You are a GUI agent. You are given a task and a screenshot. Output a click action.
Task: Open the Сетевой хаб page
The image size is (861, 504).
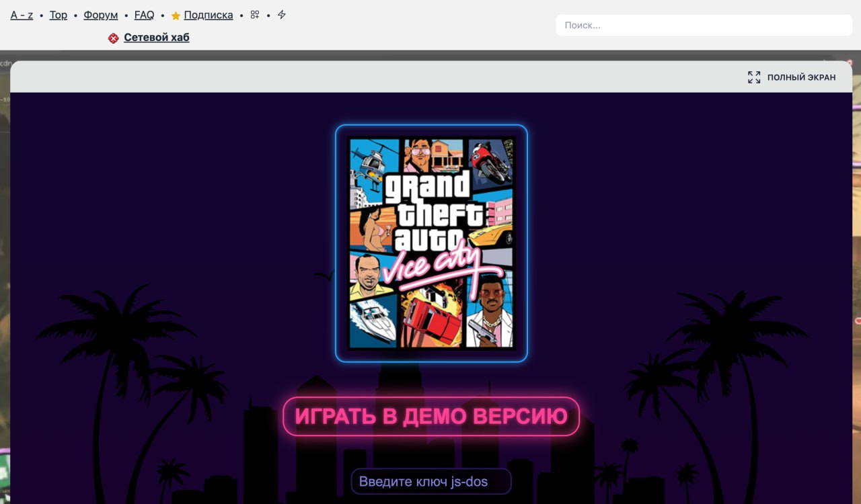tap(156, 38)
